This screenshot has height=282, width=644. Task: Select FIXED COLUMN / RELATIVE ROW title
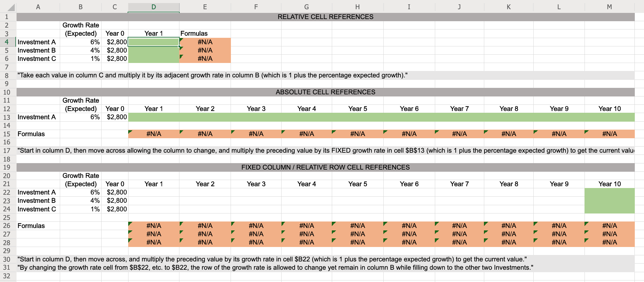click(x=325, y=167)
